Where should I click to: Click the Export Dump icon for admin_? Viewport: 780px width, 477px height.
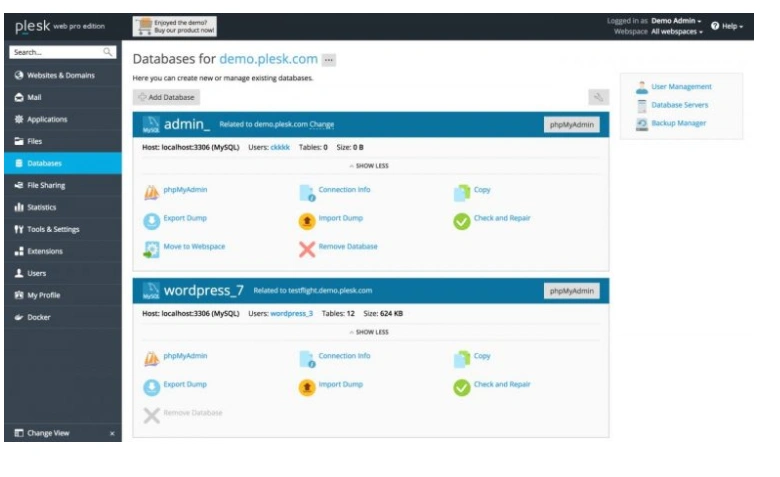pos(152,221)
